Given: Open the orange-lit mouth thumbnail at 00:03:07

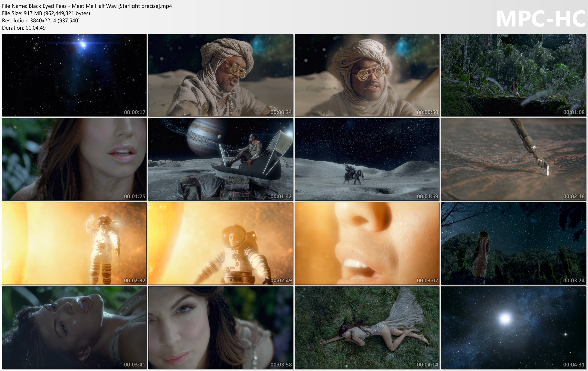Looking at the screenshot, I should (x=367, y=244).
